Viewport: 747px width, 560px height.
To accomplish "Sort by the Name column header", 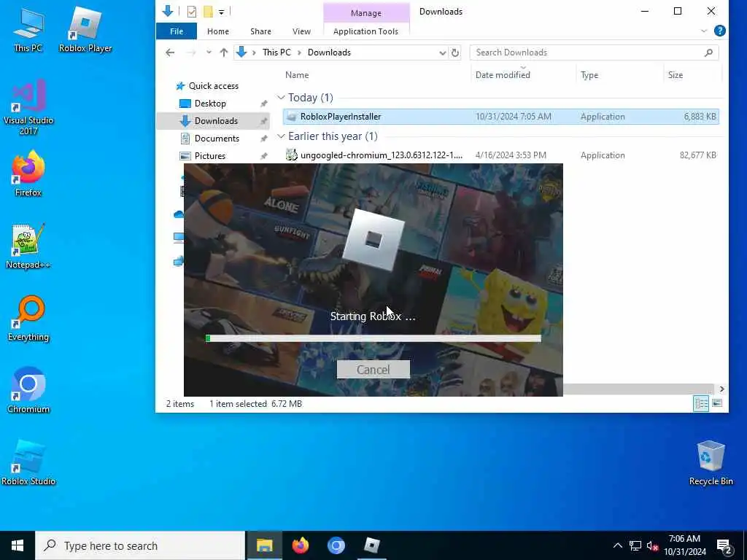I will [x=297, y=75].
